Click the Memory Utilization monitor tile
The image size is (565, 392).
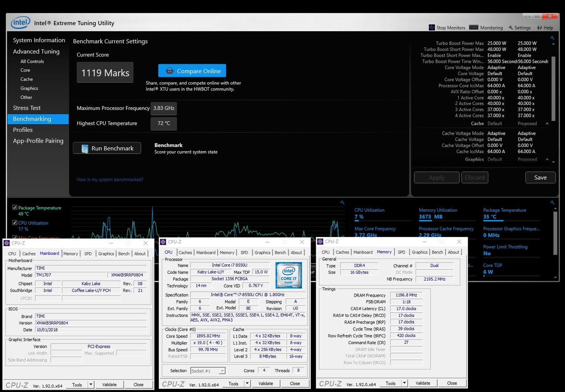click(x=447, y=214)
